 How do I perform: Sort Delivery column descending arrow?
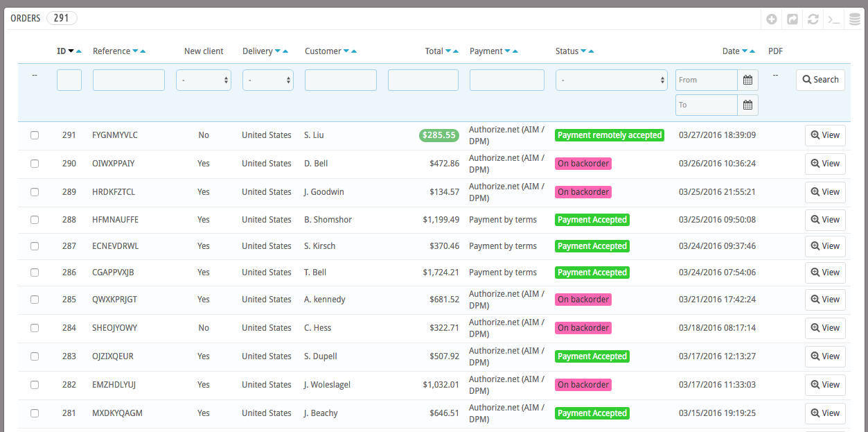(278, 51)
